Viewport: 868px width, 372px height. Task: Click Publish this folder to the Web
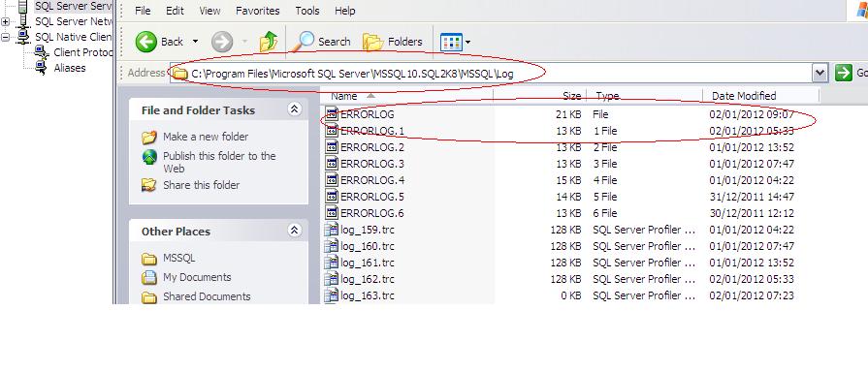click(219, 162)
